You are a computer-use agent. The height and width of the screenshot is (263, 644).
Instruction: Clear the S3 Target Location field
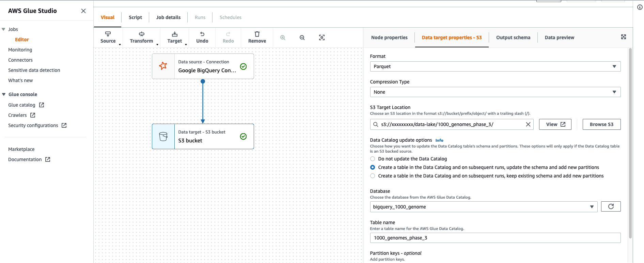528,124
